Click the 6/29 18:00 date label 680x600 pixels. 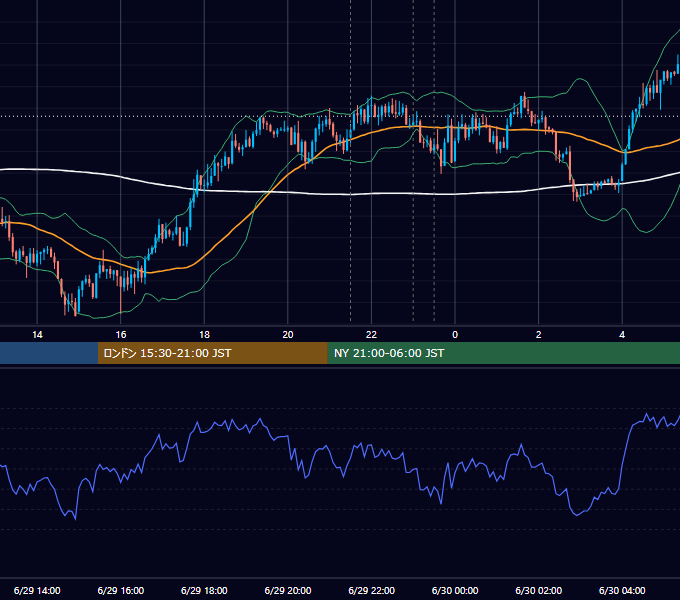click(x=204, y=590)
